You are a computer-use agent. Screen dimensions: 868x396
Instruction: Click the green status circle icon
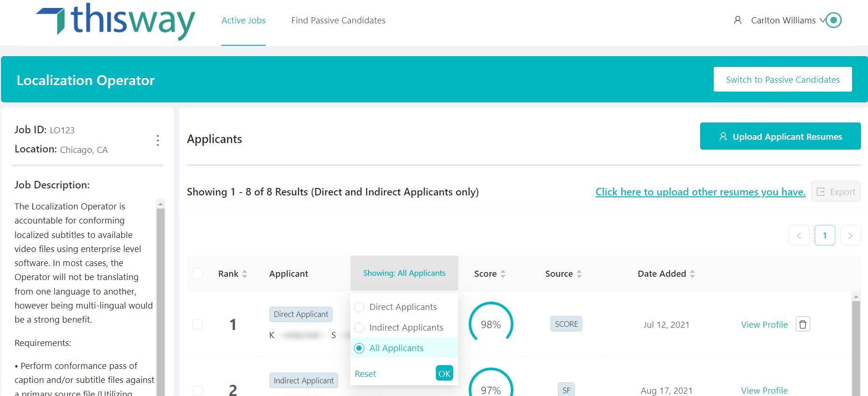coord(833,20)
